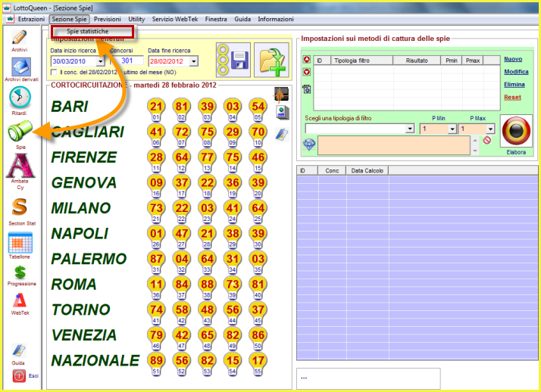Viewport: 541px width, 392px height.
Task: Move filter down with red down arrow
Action: (x=307, y=72)
